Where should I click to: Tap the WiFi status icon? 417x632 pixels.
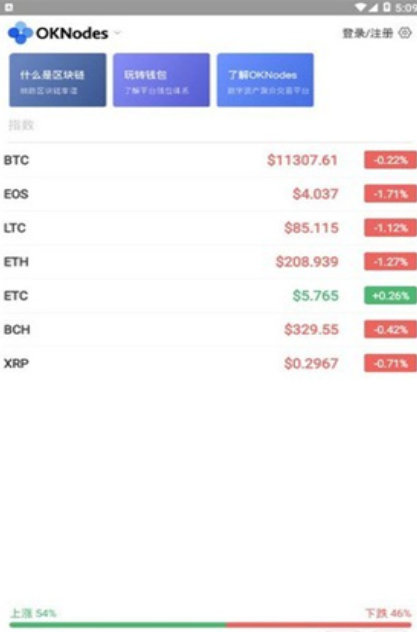click(361, 7)
